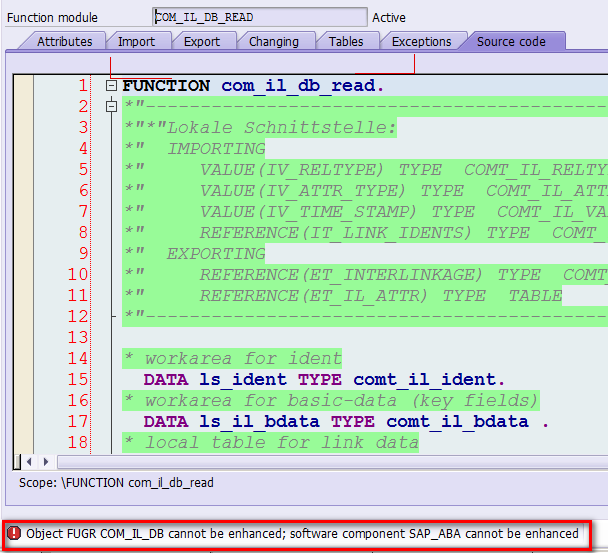Click the 'DATA ls_il_bdata TYPE comt_il_bdata' line

click(346, 422)
